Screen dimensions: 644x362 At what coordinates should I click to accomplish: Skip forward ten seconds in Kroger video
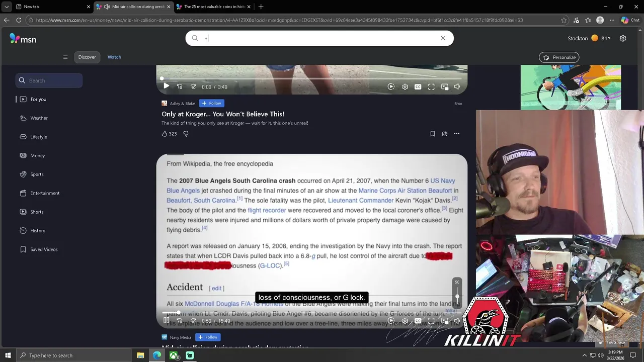193,86
